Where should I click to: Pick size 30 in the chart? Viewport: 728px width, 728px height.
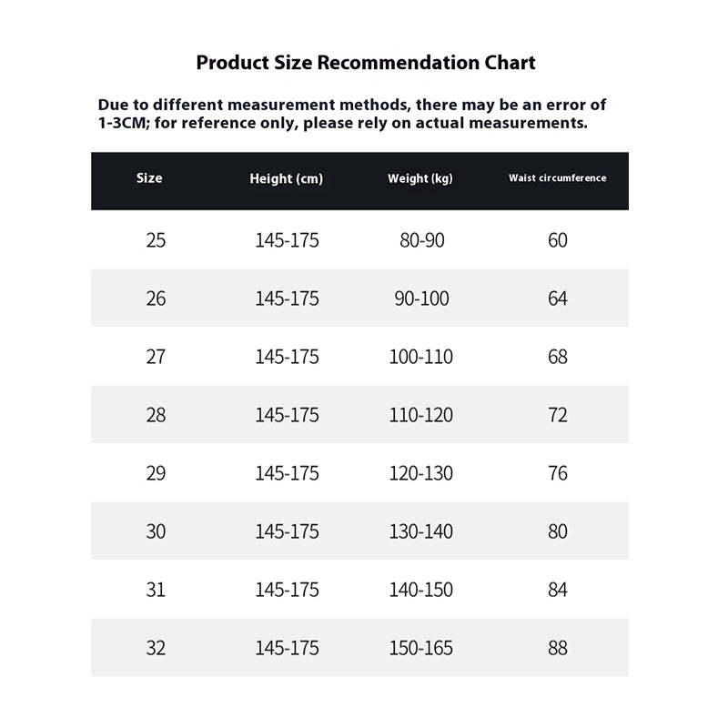pyautogui.click(x=156, y=531)
